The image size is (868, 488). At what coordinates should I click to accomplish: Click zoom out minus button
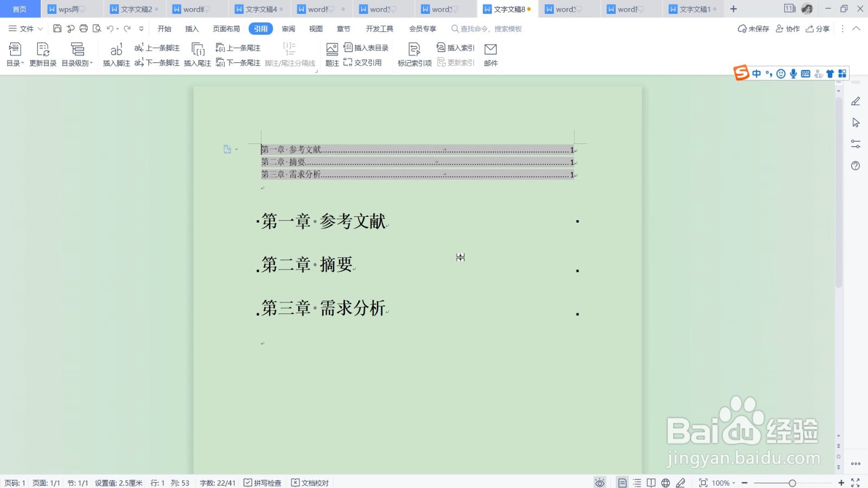coord(745,483)
